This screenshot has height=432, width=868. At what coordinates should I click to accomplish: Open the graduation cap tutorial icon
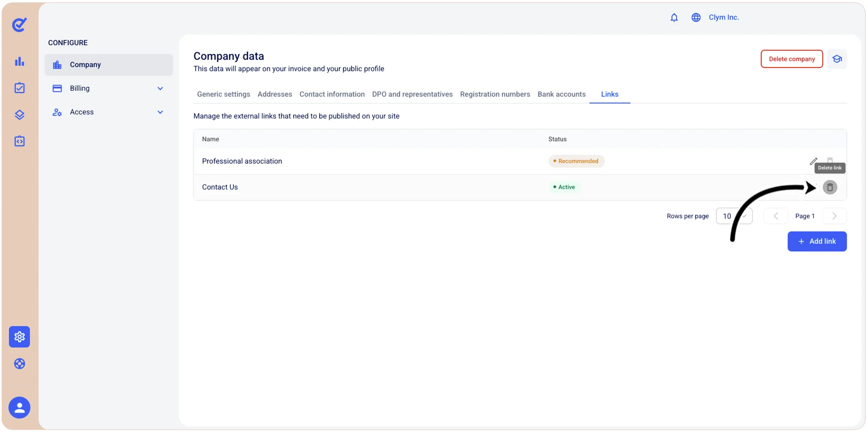(x=837, y=59)
